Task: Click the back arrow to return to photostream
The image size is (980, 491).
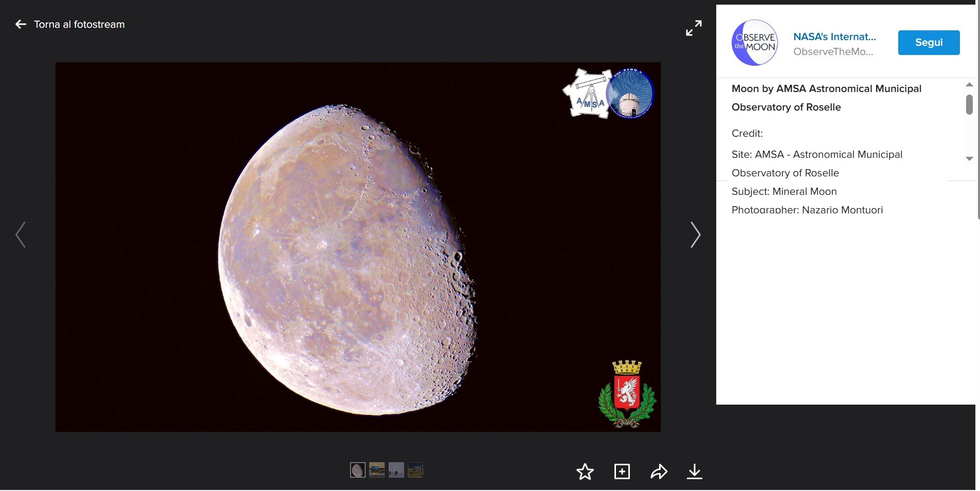Action: pos(21,24)
